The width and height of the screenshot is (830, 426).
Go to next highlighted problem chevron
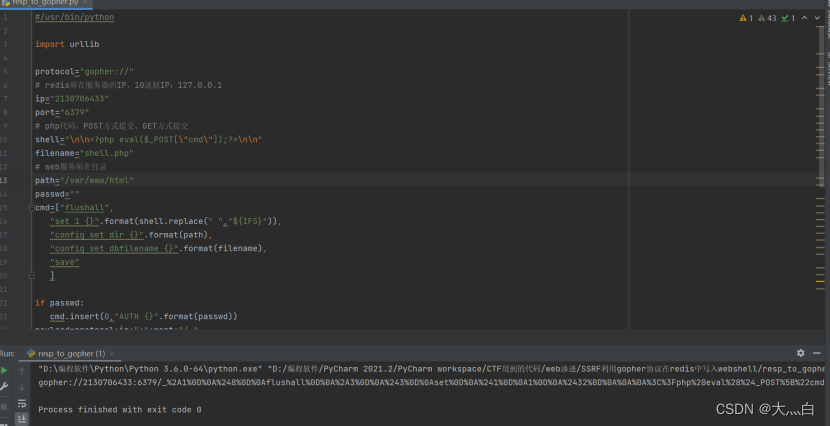[817, 18]
